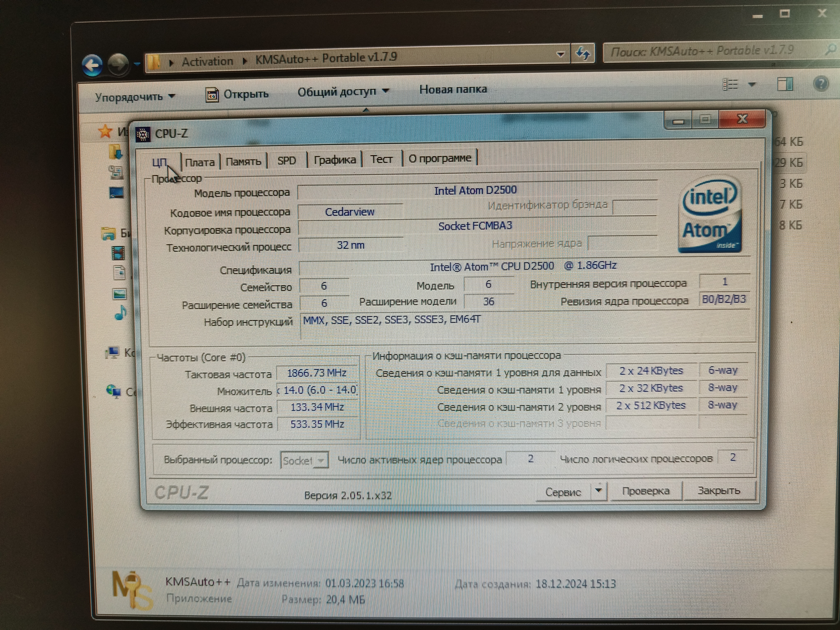The height and width of the screenshot is (630, 840).
Task: Click the Desktop icon in sidebar
Action: coord(116,193)
